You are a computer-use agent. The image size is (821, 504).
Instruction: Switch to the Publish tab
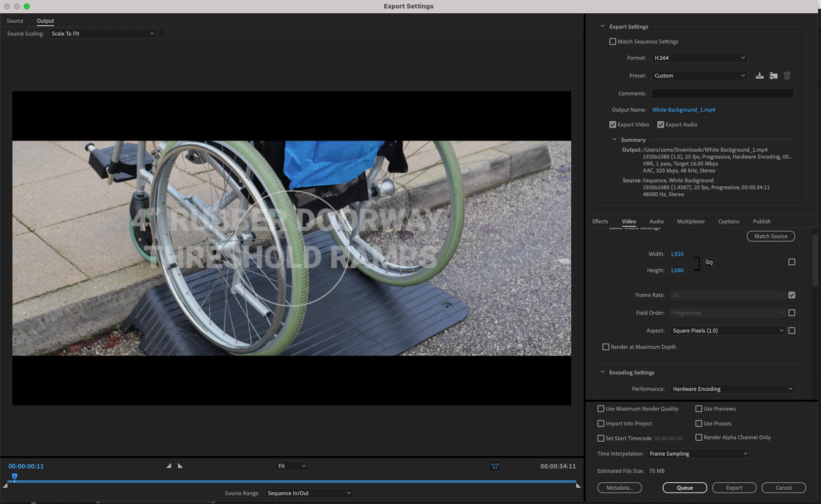click(762, 221)
